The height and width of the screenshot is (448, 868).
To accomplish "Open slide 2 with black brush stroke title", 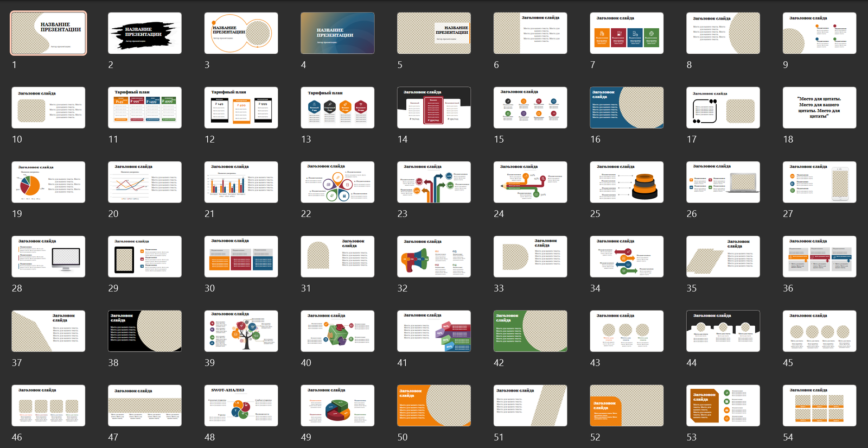I will coord(144,33).
